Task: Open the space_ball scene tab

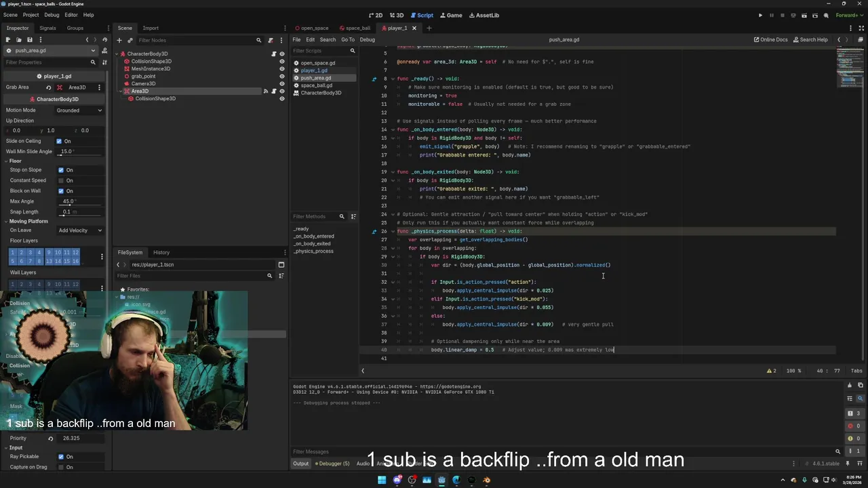Action: click(355, 28)
